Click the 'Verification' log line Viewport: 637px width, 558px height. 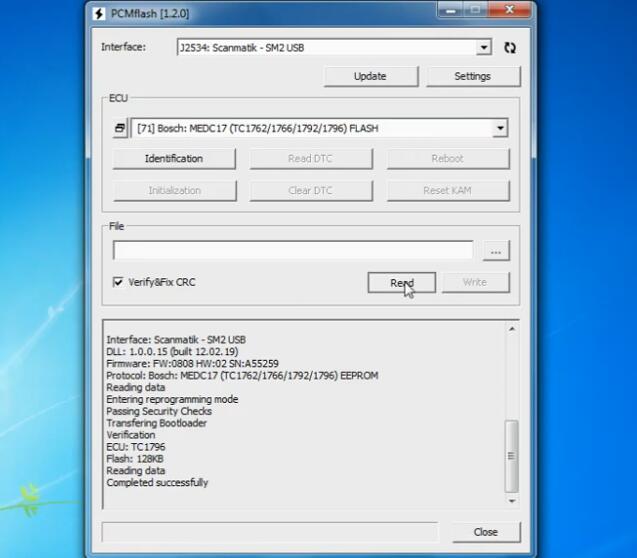click(x=131, y=435)
